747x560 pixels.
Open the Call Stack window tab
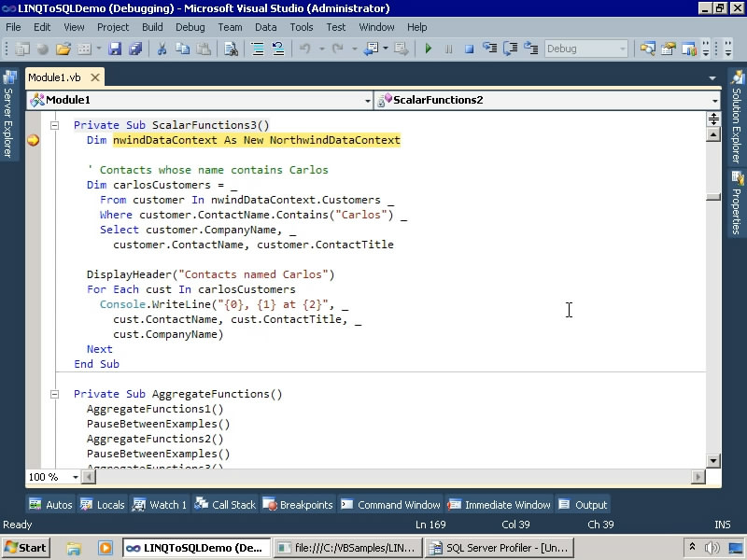[x=225, y=505]
